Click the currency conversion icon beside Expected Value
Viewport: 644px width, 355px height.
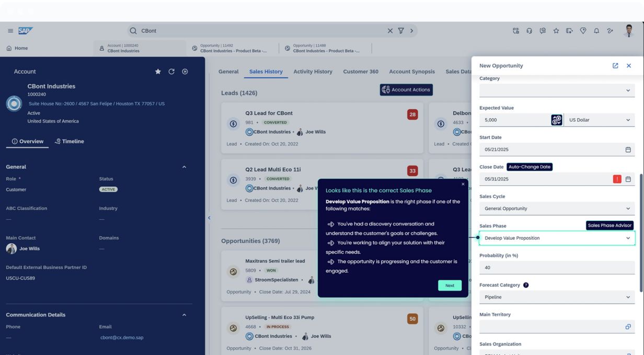(x=557, y=120)
